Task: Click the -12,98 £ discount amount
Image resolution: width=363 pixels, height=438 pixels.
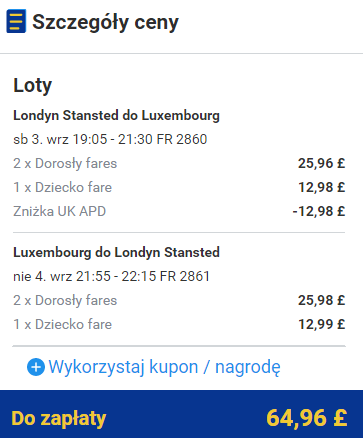Action: click(x=319, y=211)
